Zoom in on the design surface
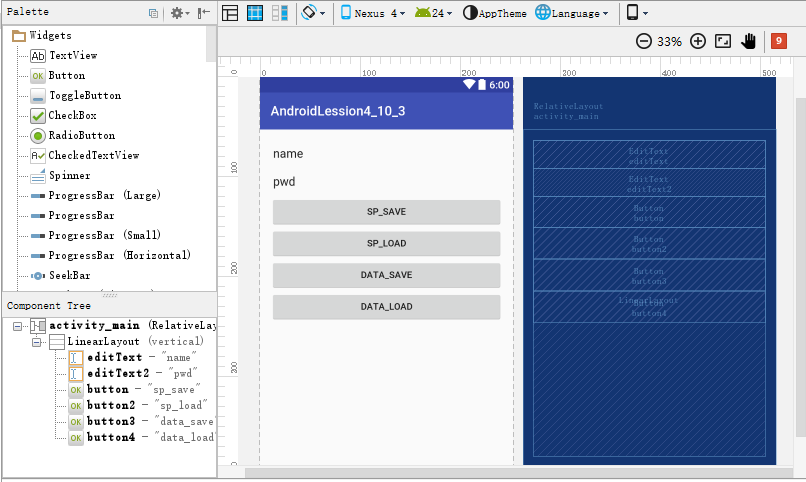Screen dimensions: 806x482 [x=698, y=41]
